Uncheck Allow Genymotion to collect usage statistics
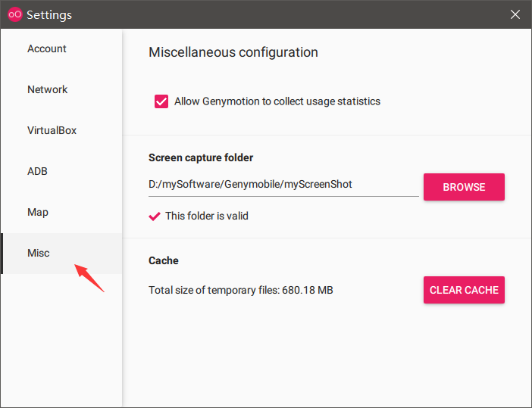 pos(161,101)
